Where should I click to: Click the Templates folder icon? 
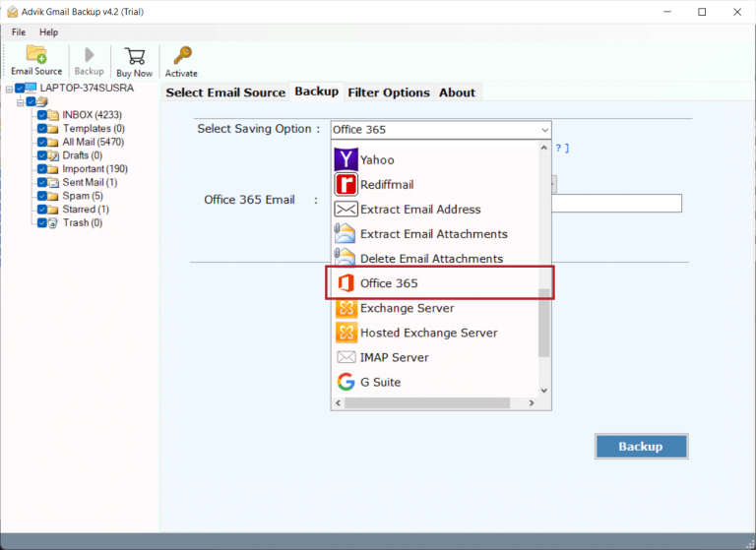[53, 128]
